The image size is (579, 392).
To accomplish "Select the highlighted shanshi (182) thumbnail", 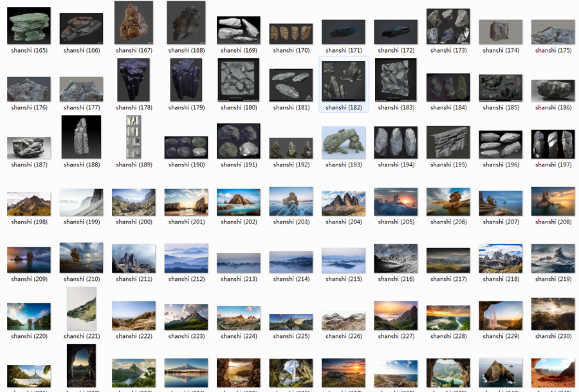I will click(344, 81).
